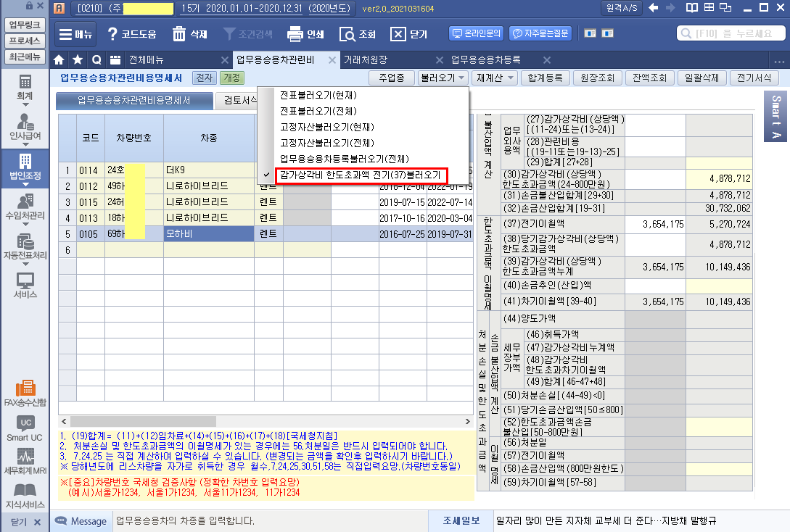The height and width of the screenshot is (532, 790).
Task: Toggle the 개정 button
Action: 232,78
